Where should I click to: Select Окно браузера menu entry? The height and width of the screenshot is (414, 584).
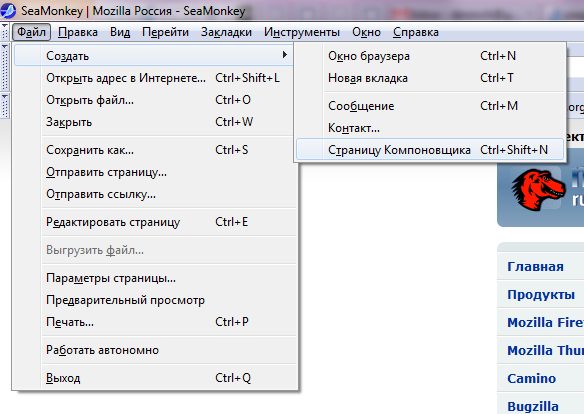click(x=430, y=56)
